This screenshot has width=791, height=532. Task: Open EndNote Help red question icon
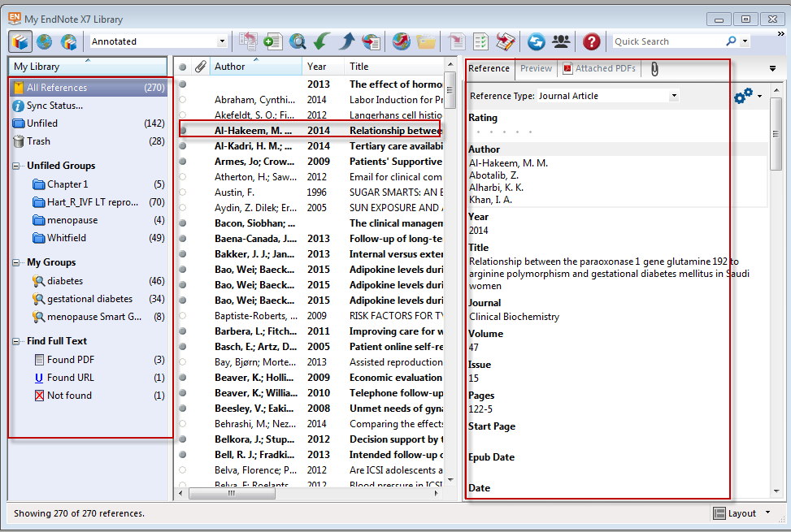pos(591,41)
